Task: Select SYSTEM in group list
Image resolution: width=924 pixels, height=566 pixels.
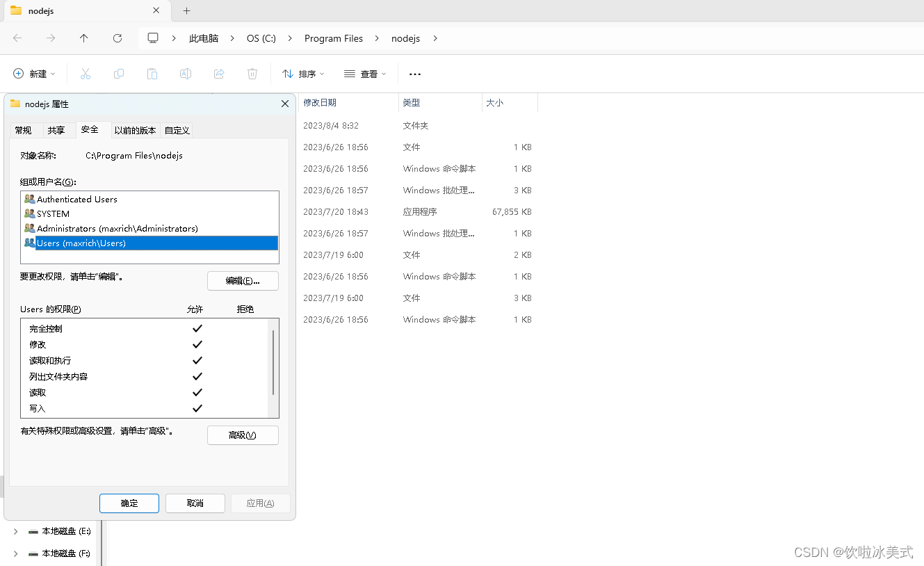Action: (x=53, y=213)
